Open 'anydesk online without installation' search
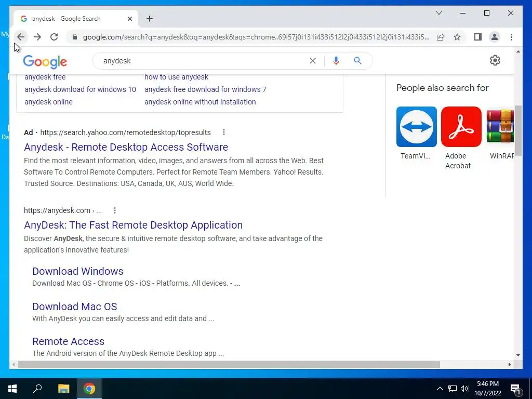This screenshot has height=399, width=532. [x=200, y=102]
